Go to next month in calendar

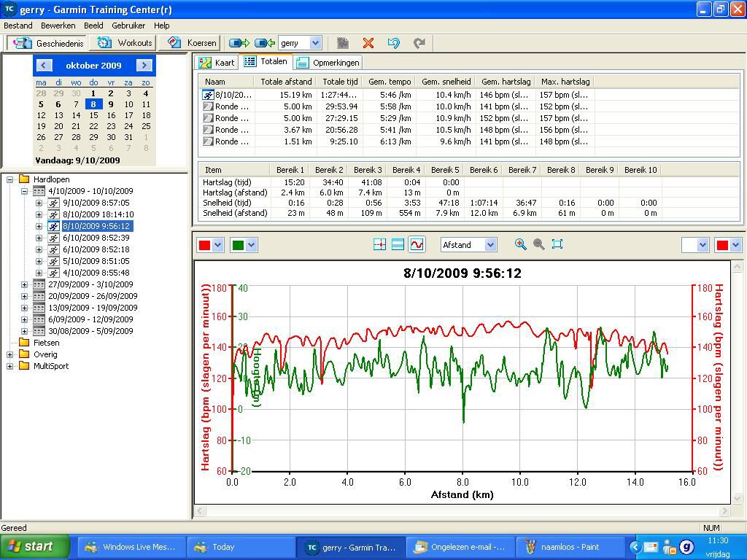pyautogui.click(x=144, y=65)
